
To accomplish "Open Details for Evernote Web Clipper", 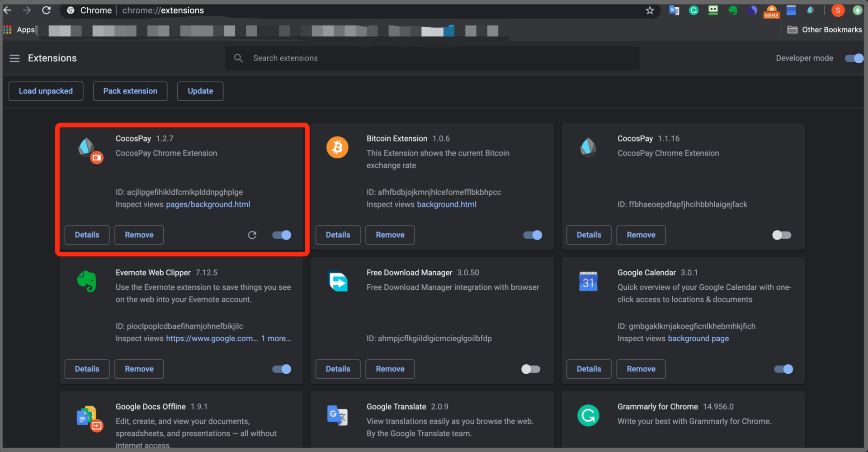I will pyautogui.click(x=87, y=369).
